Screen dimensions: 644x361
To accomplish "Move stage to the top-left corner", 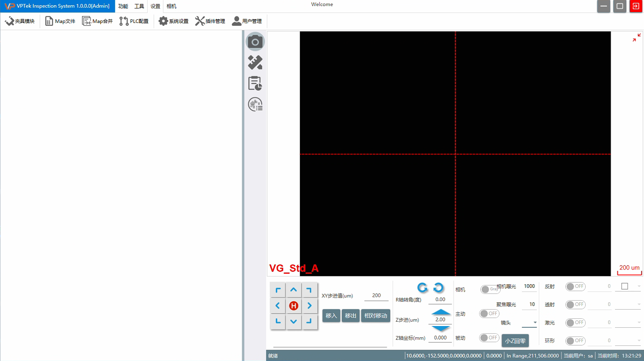I will (278, 290).
